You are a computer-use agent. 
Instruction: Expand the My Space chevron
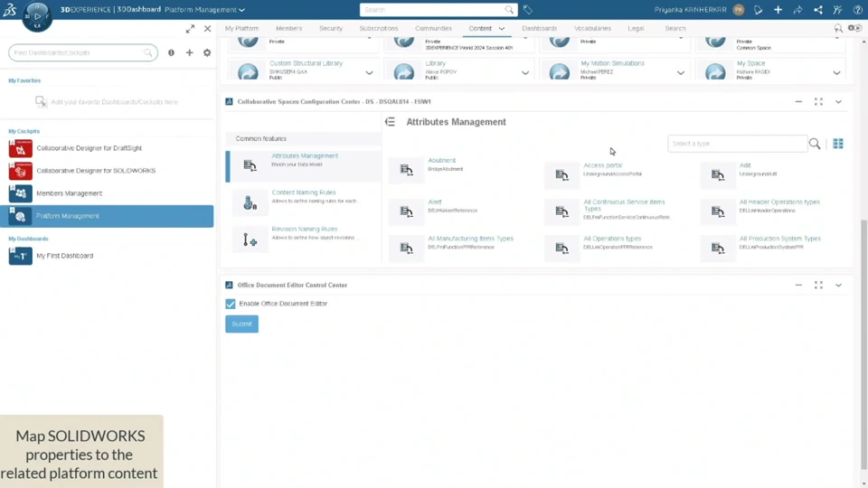(x=836, y=73)
